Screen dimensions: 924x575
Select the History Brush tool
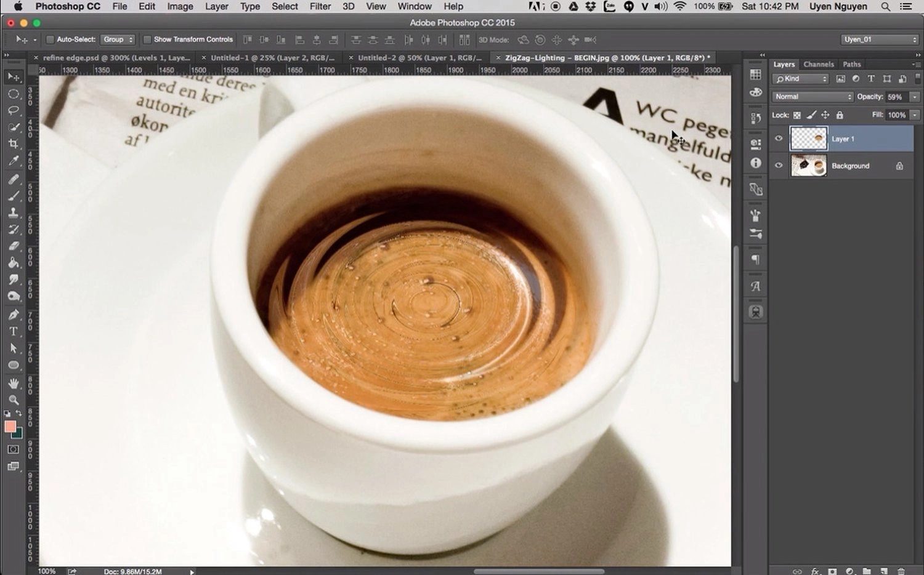pyautogui.click(x=13, y=229)
